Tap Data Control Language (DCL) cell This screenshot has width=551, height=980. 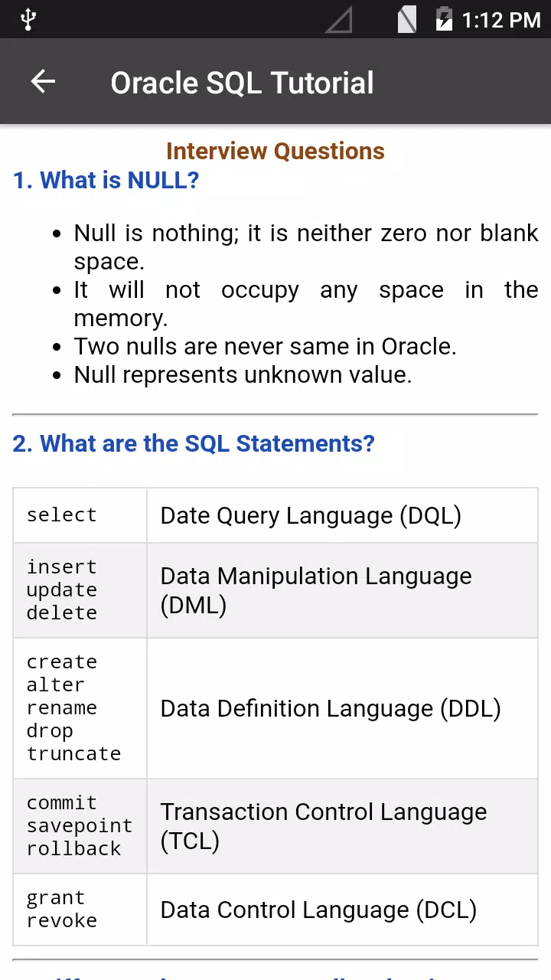(342, 910)
